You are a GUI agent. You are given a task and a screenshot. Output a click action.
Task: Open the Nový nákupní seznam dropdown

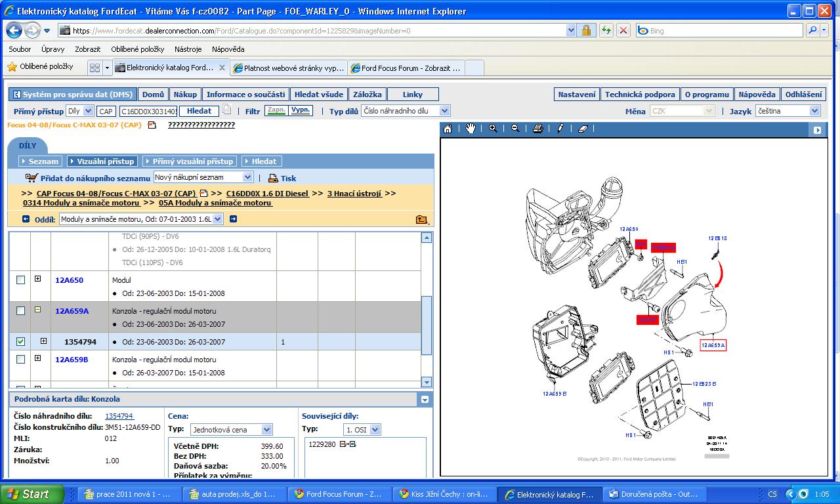247,177
